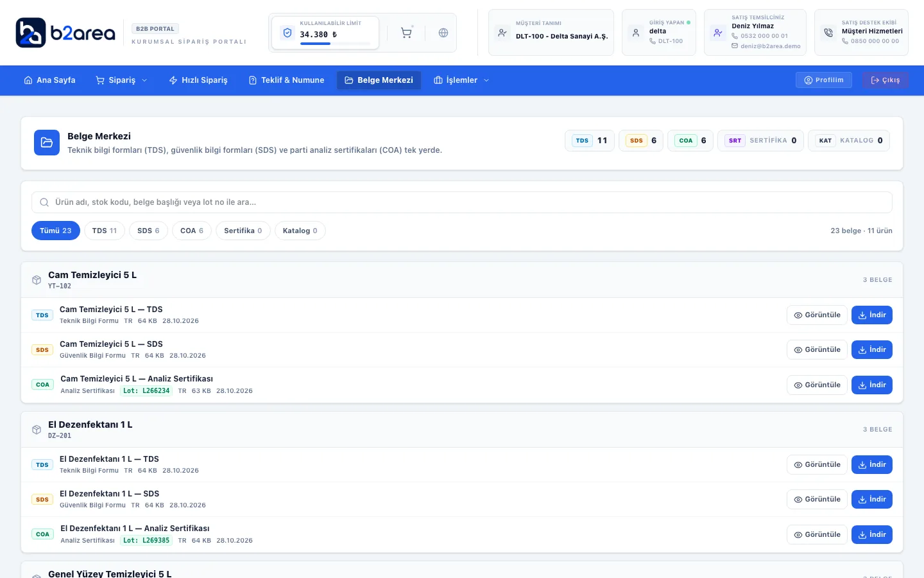Click the shield icon in credit limit card

pos(287,33)
